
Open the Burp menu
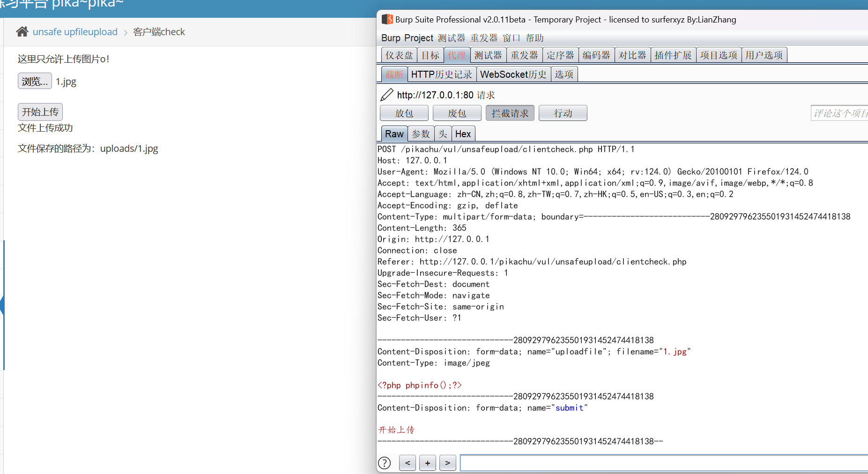(391, 38)
